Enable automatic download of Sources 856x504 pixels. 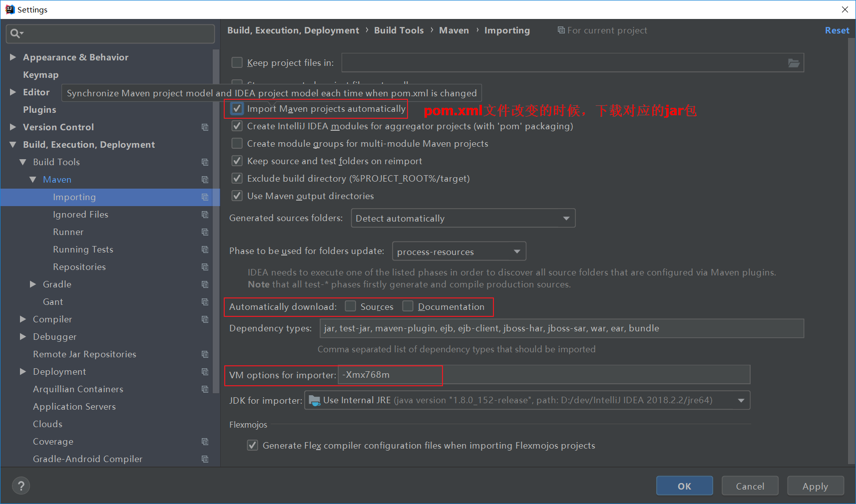coord(351,306)
